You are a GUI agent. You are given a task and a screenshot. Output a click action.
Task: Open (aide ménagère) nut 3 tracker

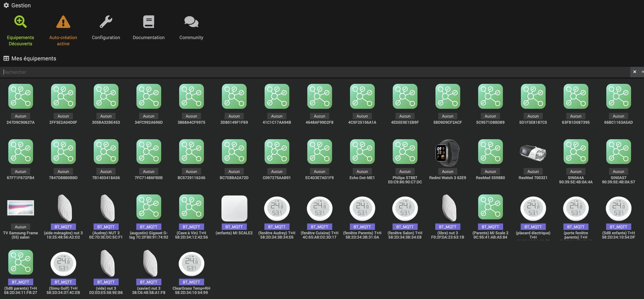pos(63,208)
